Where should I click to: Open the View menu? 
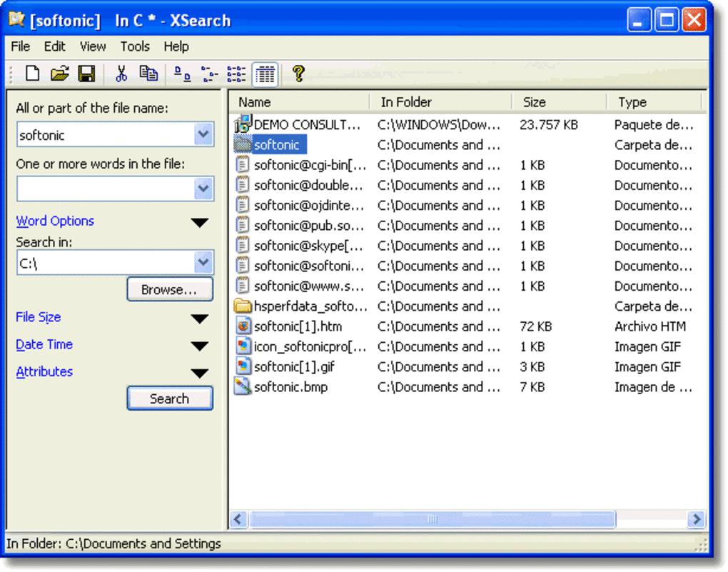click(x=92, y=46)
